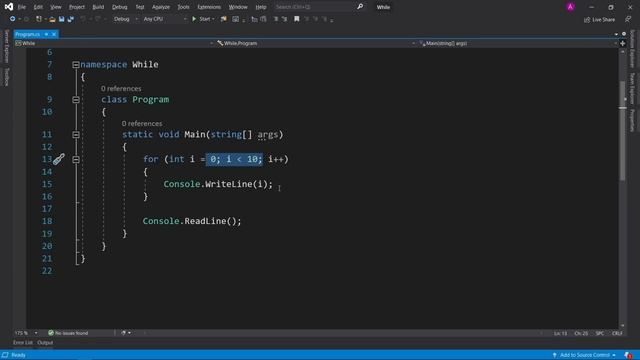
Task: Open the notifications icon in status bar
Action: point(628,355)
